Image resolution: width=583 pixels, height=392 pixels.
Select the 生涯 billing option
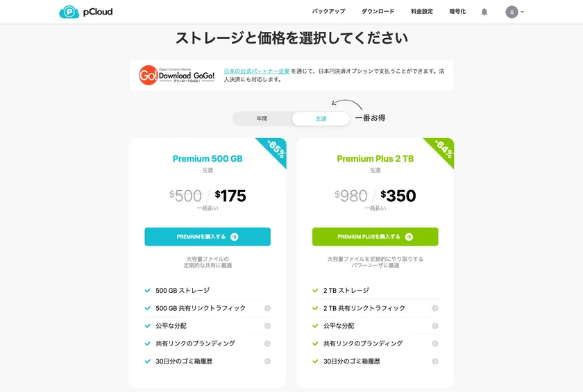321,119
